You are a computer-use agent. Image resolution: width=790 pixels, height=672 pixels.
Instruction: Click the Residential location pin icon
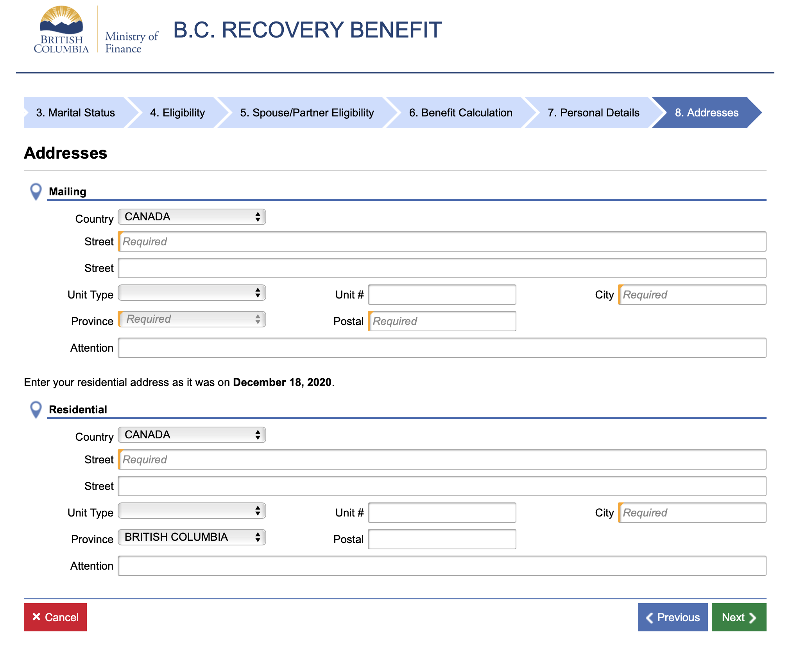(36, 410)
